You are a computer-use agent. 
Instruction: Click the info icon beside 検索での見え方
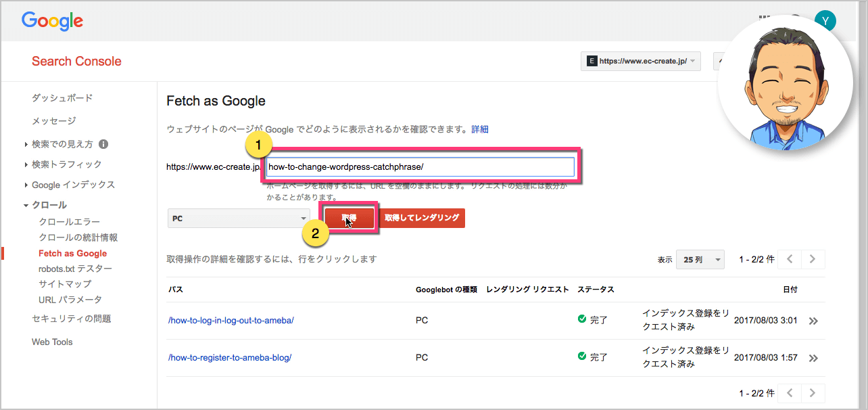coord(103,144)
